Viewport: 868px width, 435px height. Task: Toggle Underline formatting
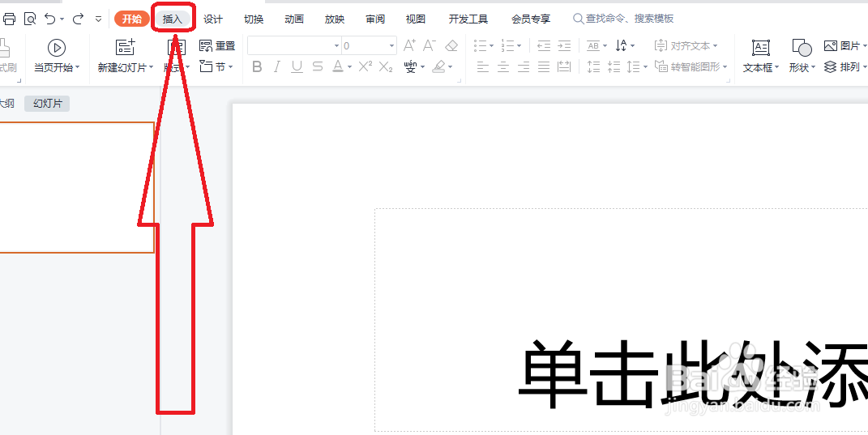pos(297,67)
